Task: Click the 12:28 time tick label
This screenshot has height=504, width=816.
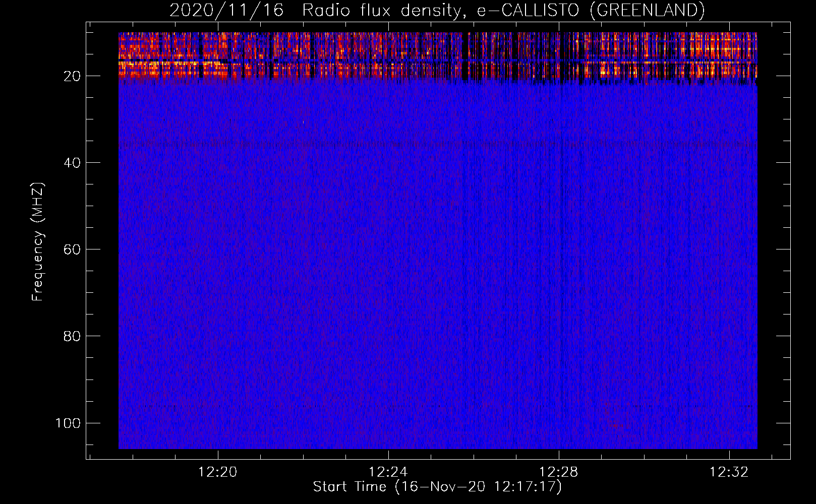Action: pyautogui.click(x=559, y=472)
